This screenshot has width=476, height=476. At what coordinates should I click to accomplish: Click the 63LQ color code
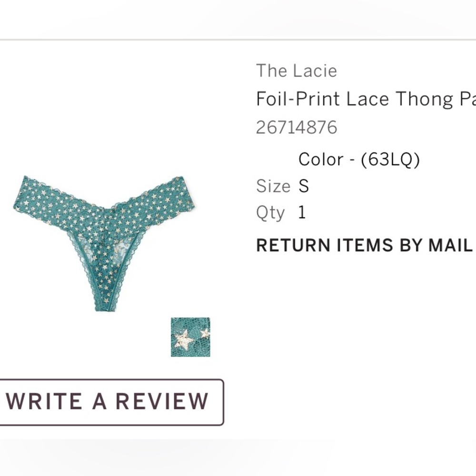pyautogui.click(x=390, y=159)
